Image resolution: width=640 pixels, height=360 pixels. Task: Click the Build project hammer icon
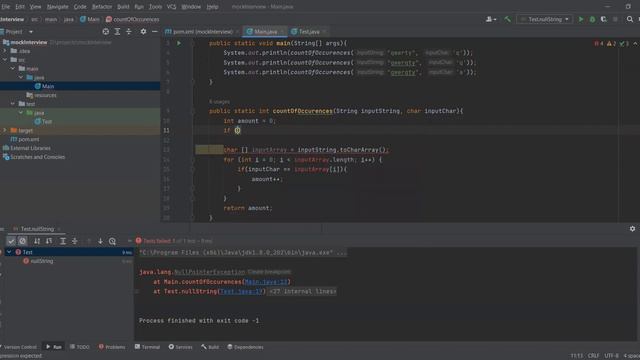click(x=507, y=19)
